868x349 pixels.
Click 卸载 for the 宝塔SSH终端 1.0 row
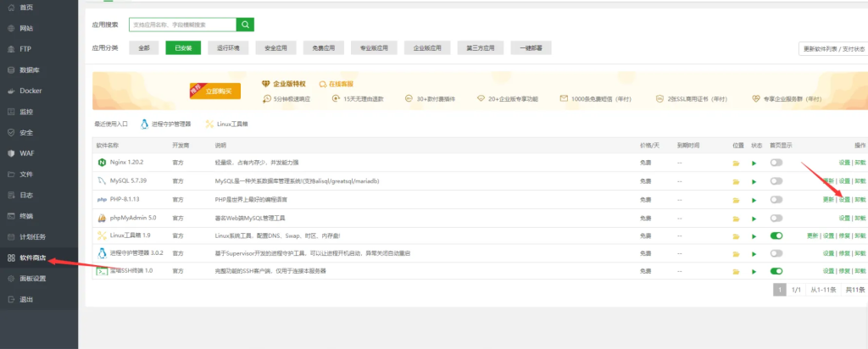coord(860,272)
